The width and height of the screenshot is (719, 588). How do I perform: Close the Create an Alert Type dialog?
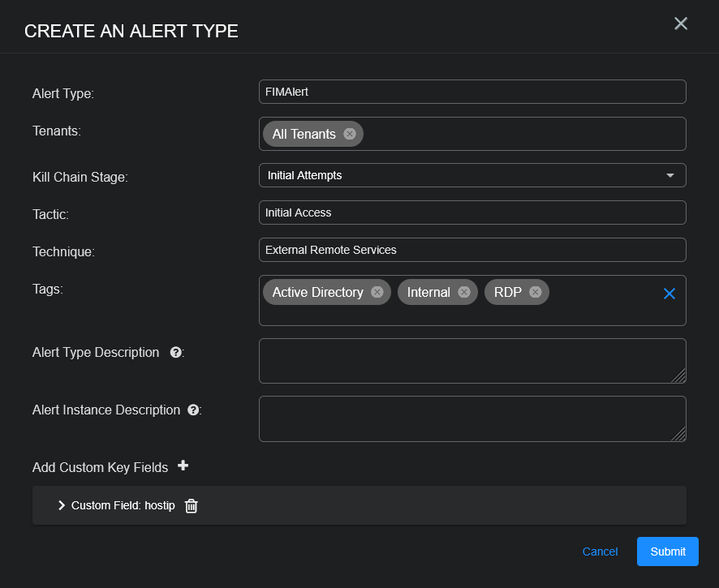tap(681, 24)
